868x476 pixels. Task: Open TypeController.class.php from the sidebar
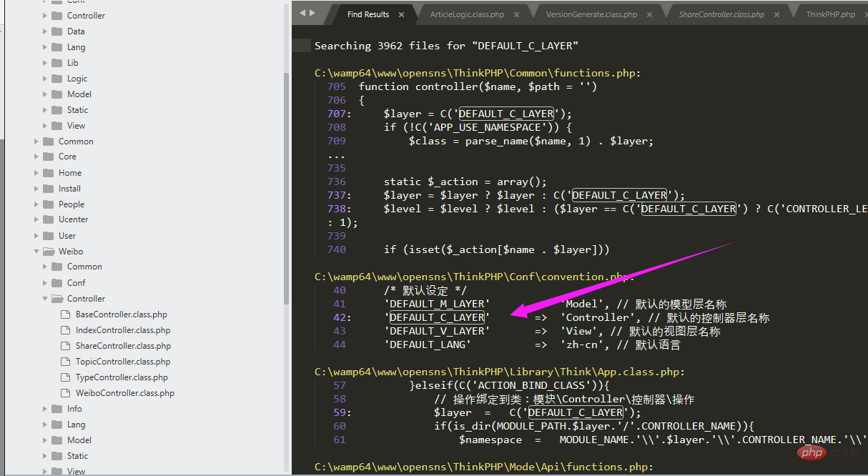122,377
